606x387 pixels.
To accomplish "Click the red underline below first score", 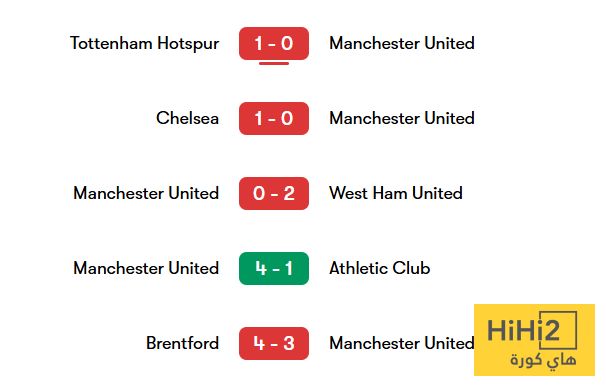I will (x=274, y=63).
